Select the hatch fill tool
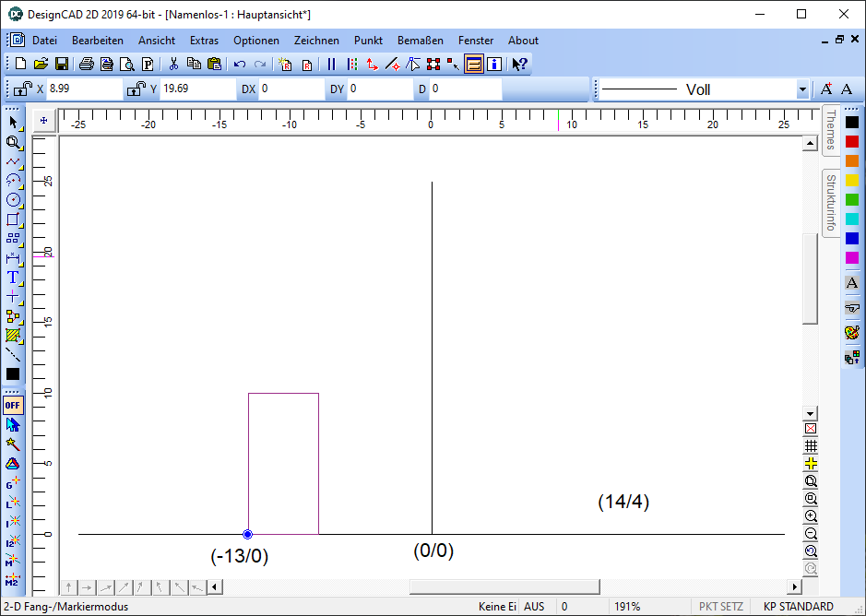Viewport: 866px width, 616px height. pyautogui.click(x=12, y=335)
